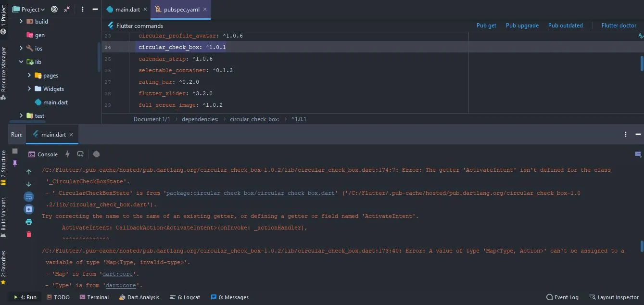Run Pub upgrade

pos(522,25)
